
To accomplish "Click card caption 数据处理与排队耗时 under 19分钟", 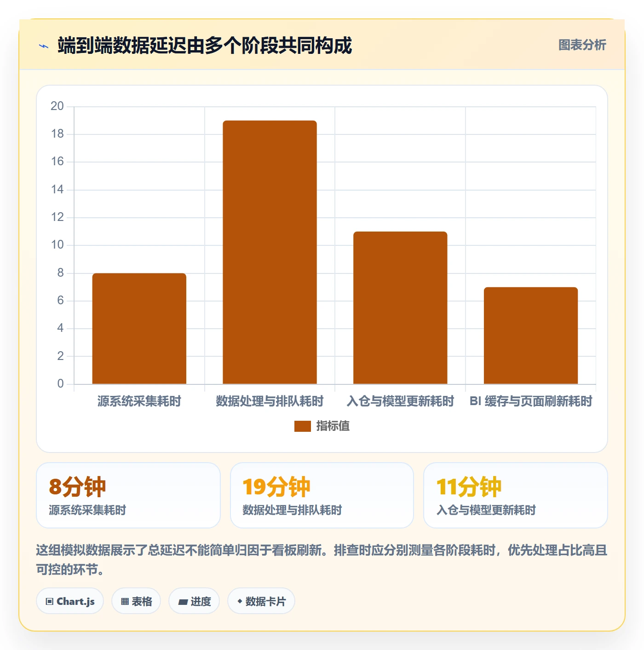I will coord(292,510).
